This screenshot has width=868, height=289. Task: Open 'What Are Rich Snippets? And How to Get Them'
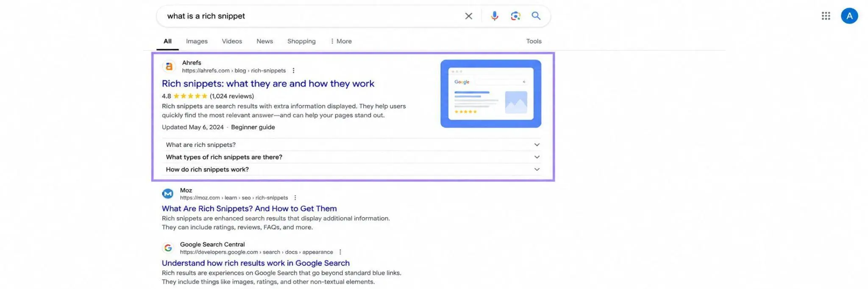pyautogui.click(x=249, y=208)
